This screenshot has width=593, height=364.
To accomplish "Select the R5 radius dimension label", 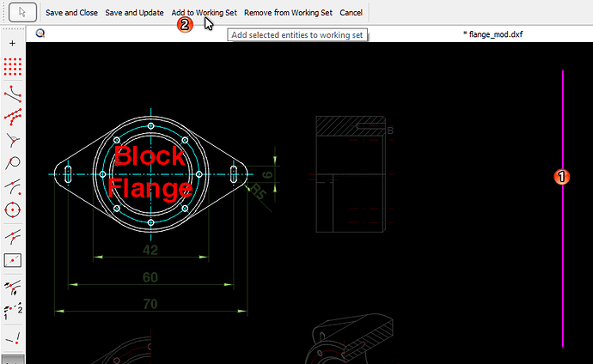I will (259, 191).
